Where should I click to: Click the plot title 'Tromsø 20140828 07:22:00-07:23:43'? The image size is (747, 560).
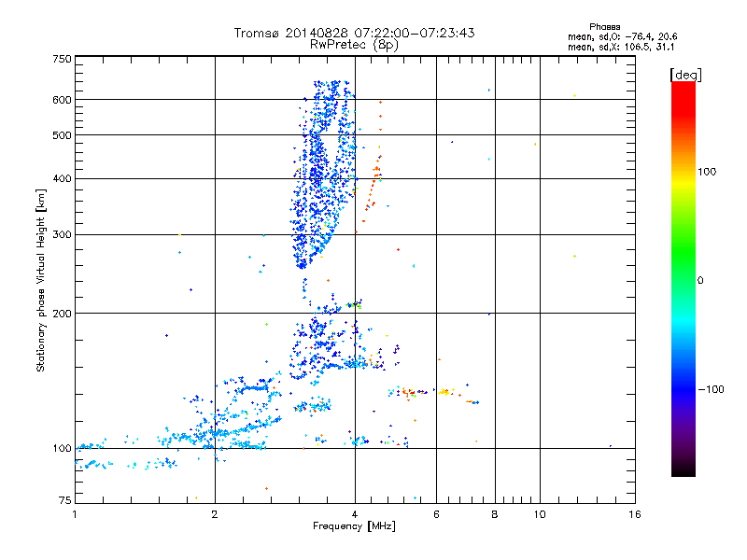pos(354,33)
